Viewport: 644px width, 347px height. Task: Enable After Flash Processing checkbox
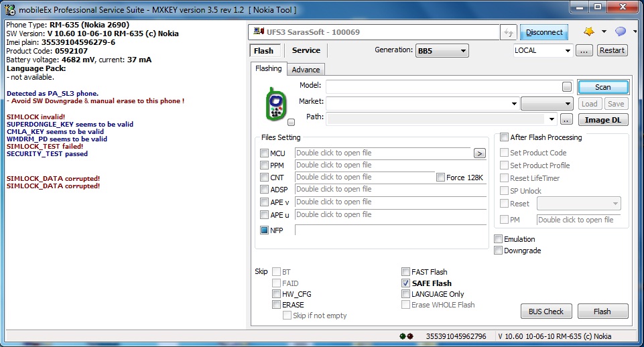pyautogui.click(x=504, y=137)
